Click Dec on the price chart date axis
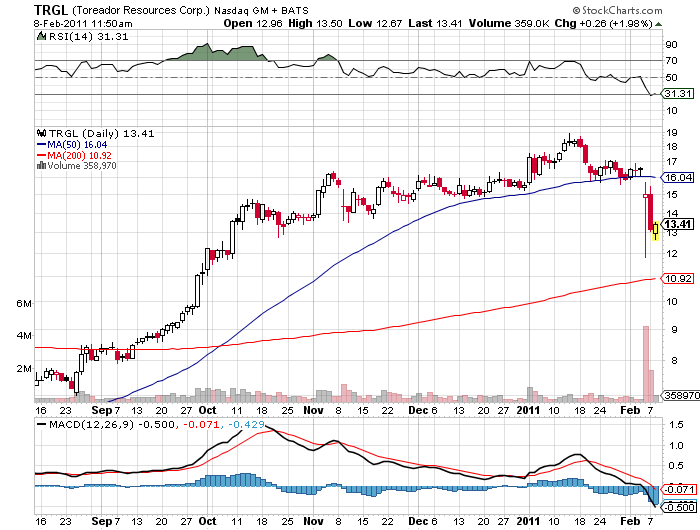 point(418,410)
